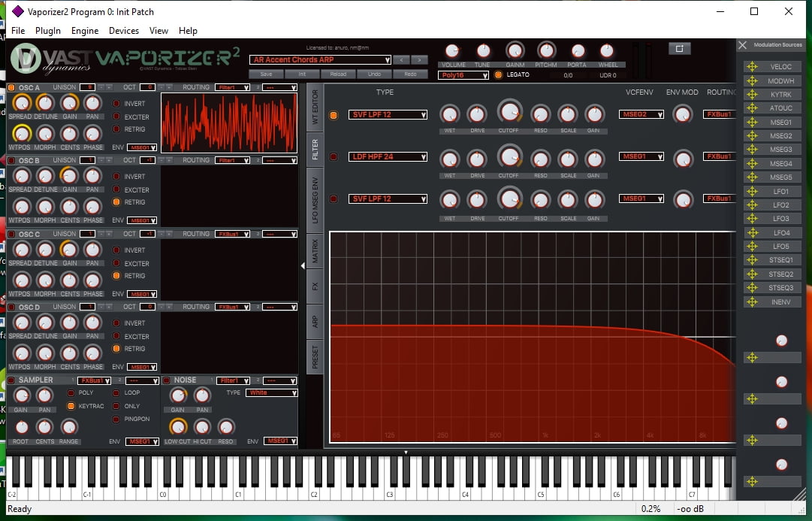
Task: Toggle OSC B on/off
Action: 11,161
